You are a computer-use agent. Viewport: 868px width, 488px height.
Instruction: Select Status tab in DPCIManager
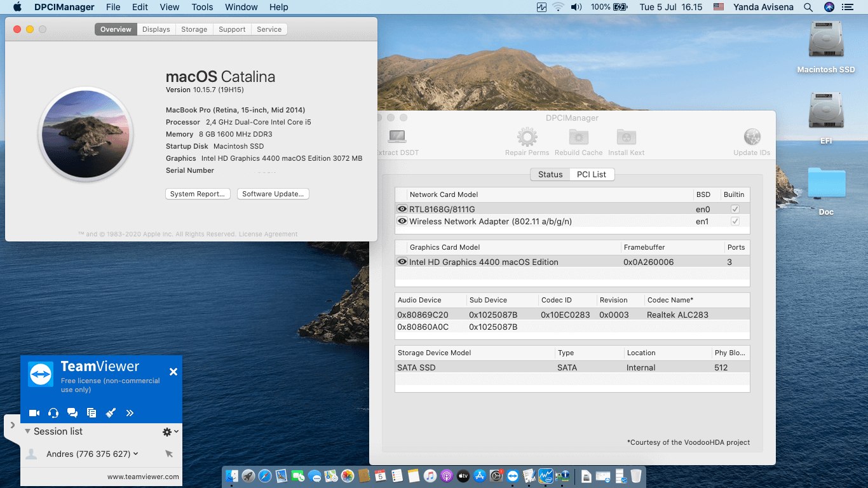pos(550,174)
